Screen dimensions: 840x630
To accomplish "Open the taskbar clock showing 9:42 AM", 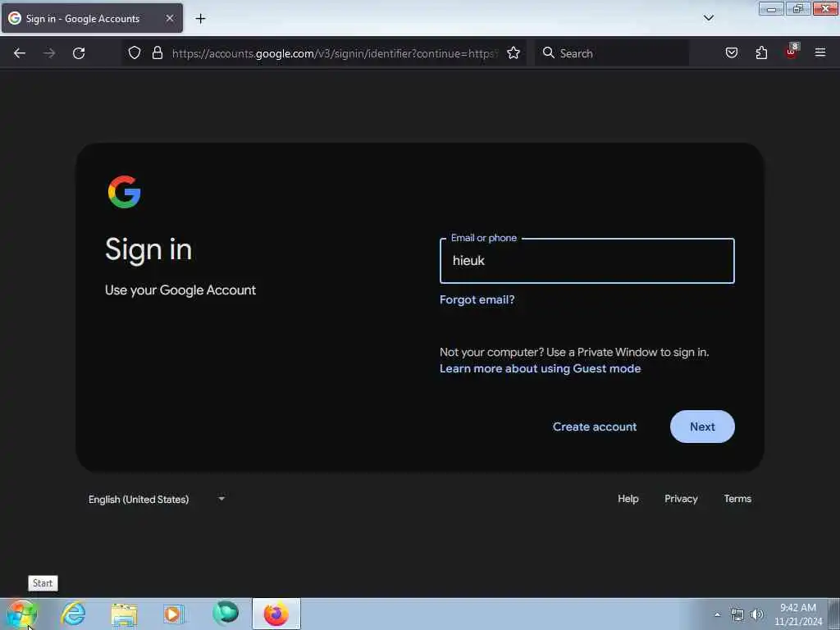I will 798,614.
